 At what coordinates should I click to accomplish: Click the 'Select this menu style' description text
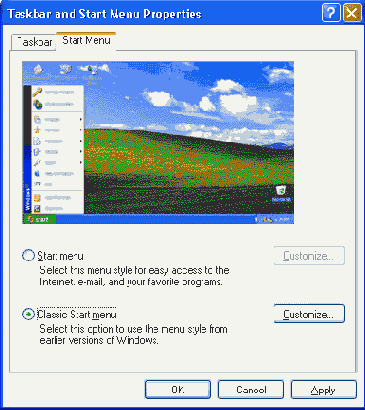pyautogui.click(x=134, y=276)
